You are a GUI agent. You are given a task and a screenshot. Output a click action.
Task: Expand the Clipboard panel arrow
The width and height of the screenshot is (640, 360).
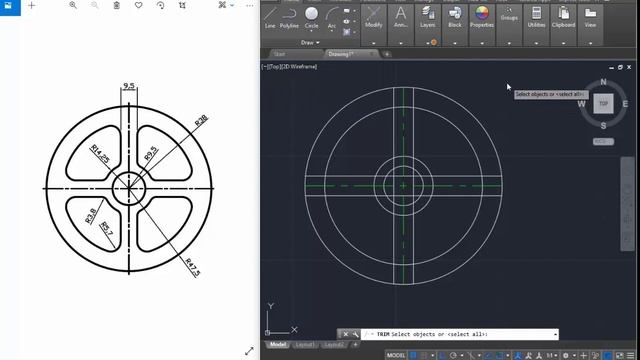pyautogui.click(x=563, y=43)
